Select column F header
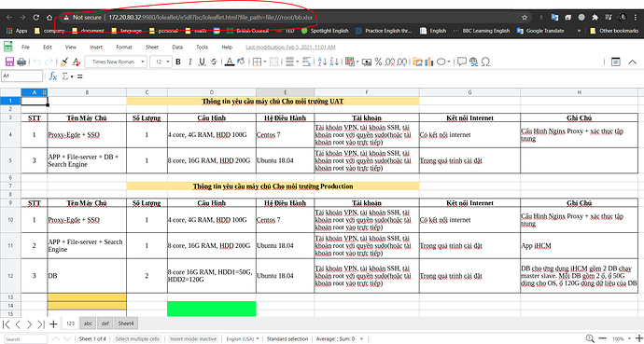Viewport: 644px width, 344px height. pos(367,92)
